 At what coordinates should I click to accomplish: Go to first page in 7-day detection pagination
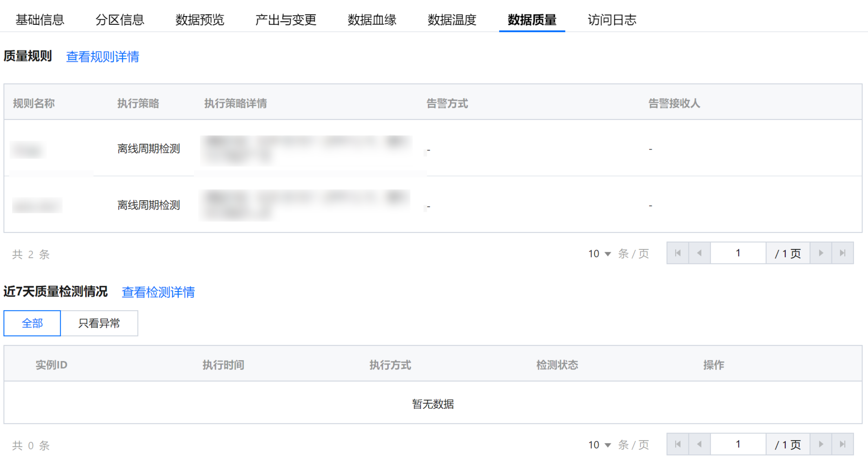[x=678, y=444]
